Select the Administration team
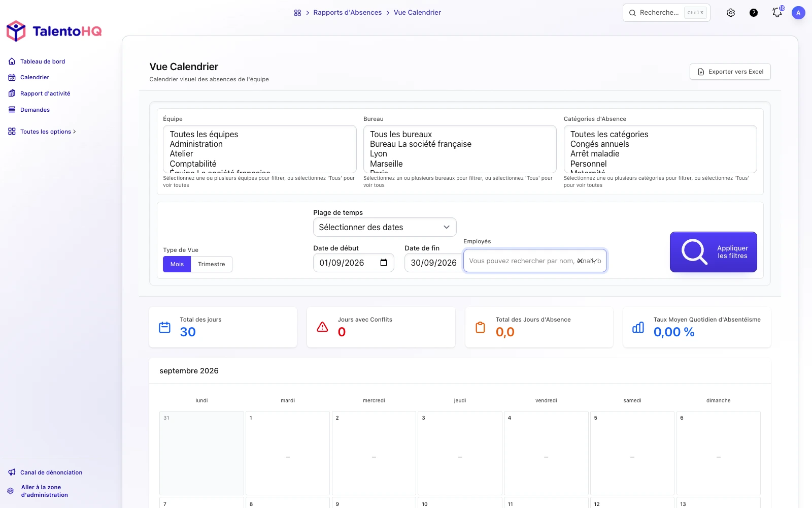The width and height of the screenshot is (812, 508). (x=259, y=144)
